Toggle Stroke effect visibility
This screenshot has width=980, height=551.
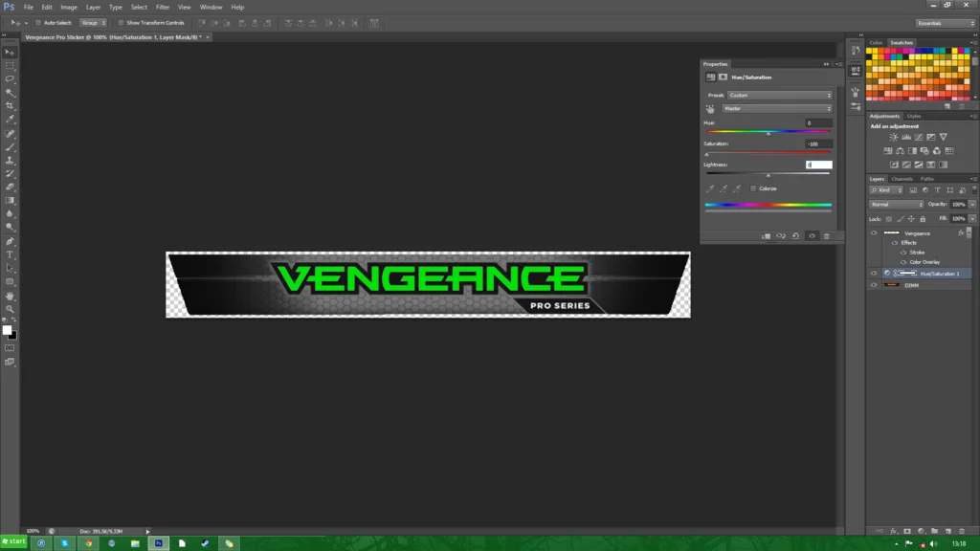point(903,253)
